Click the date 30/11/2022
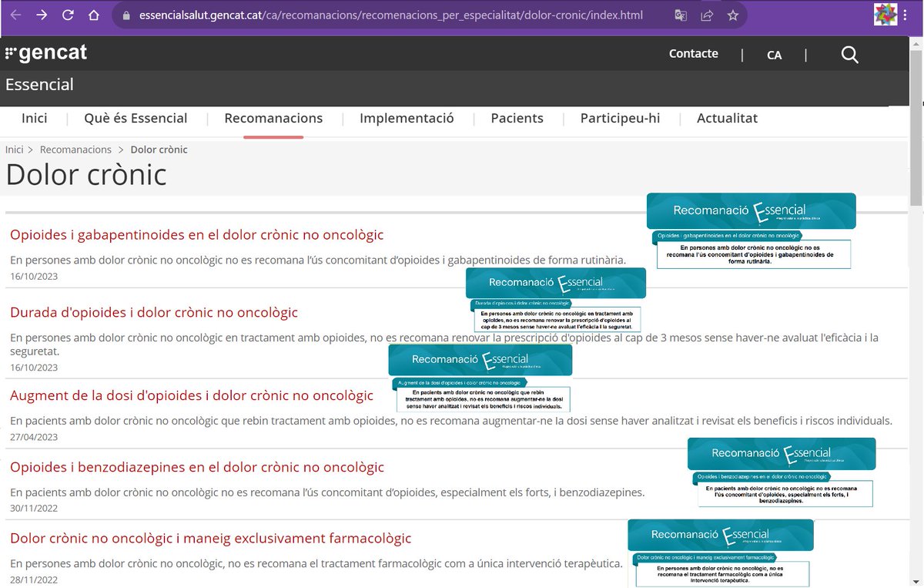The image size is (924, 588). coord(34,508)
